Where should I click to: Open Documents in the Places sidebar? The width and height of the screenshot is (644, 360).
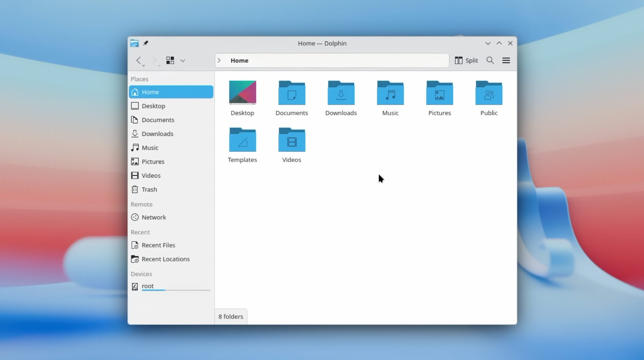click(x=171, y=120)
